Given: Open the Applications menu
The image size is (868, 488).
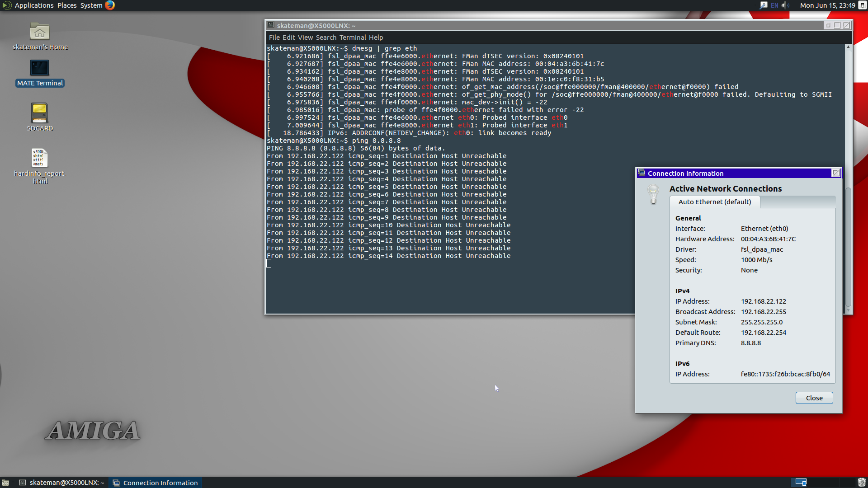Looking at the screenshot, I should pyautogui.click(x=34, y=5).
